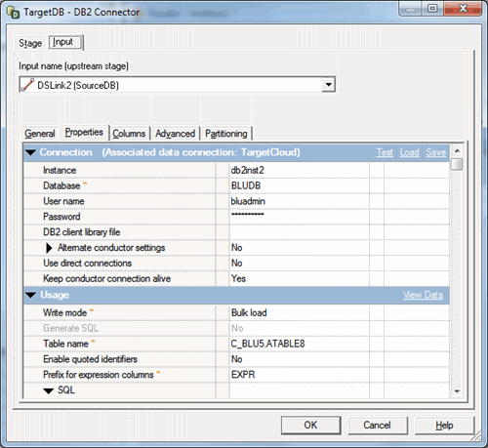Open the Columns tab
Viewport: 488px width, 448px height.
129,134
